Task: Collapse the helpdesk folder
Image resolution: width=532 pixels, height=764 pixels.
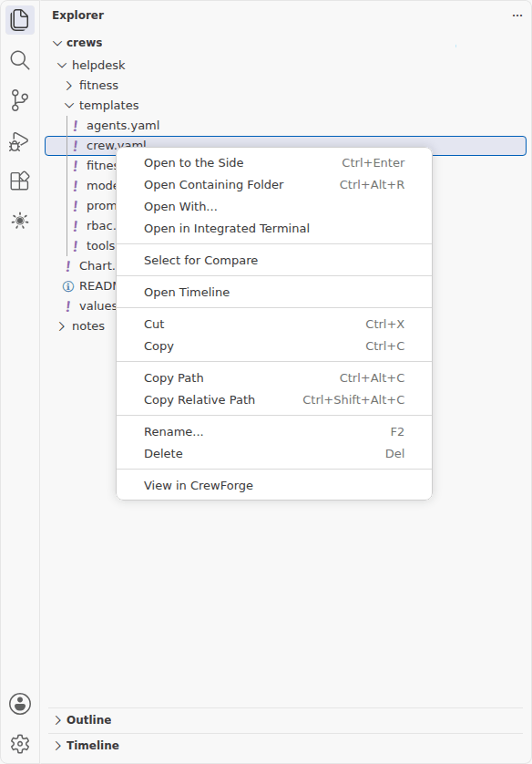Action: [x=62, y=66]
